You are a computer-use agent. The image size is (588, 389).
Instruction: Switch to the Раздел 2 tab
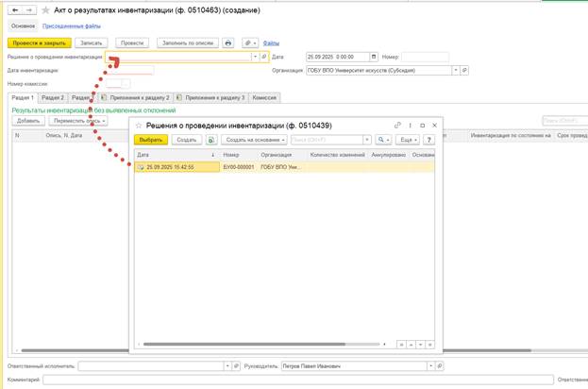pos(53,98)
